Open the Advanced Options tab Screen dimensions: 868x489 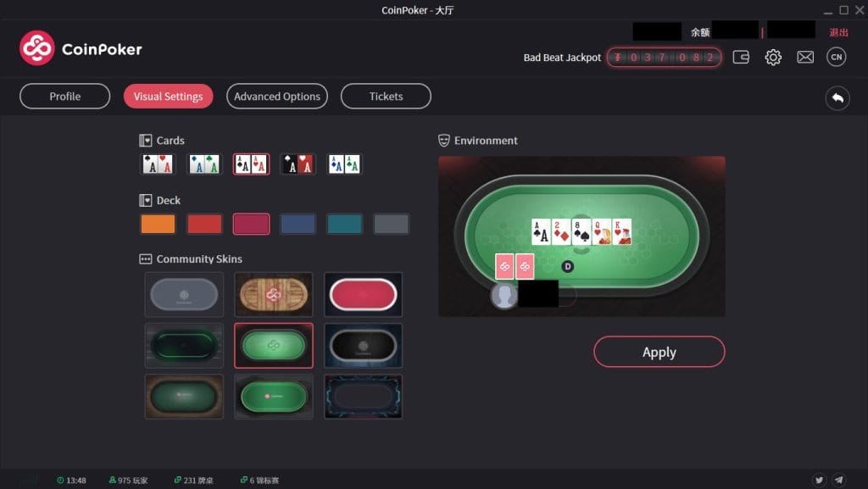pyautogui.click(x=277, y=97)
